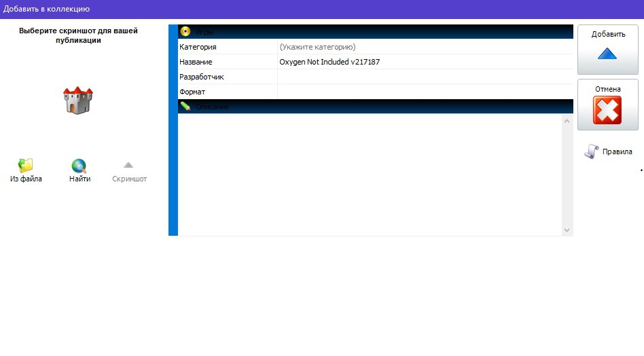Click the disc icon in Игры header
Viewport: 644px width, 356px height.
click(185, 32)
